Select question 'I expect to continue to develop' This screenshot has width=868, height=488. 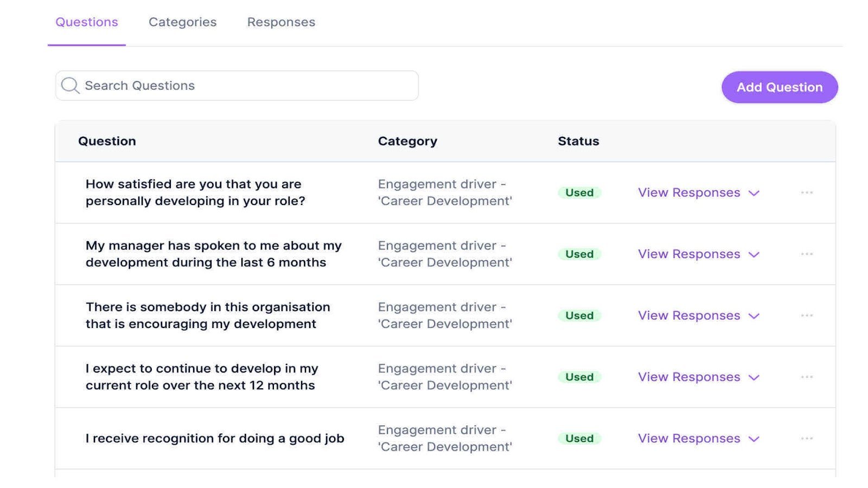click(202, 377)
